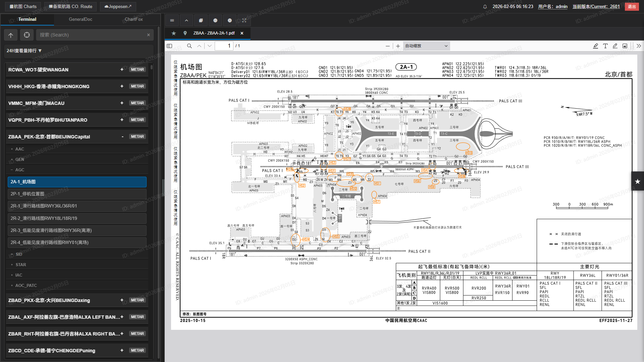Click the fullscreen expand icon
This screenshot has height=362, width=644.
click(x=244, y=20)
